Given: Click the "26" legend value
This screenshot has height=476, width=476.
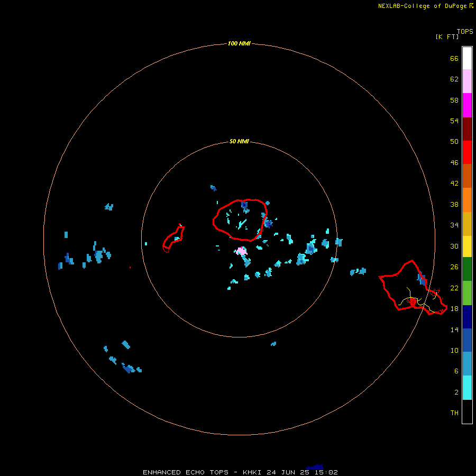Looking at the screenshot, I should tap(454, 267).
